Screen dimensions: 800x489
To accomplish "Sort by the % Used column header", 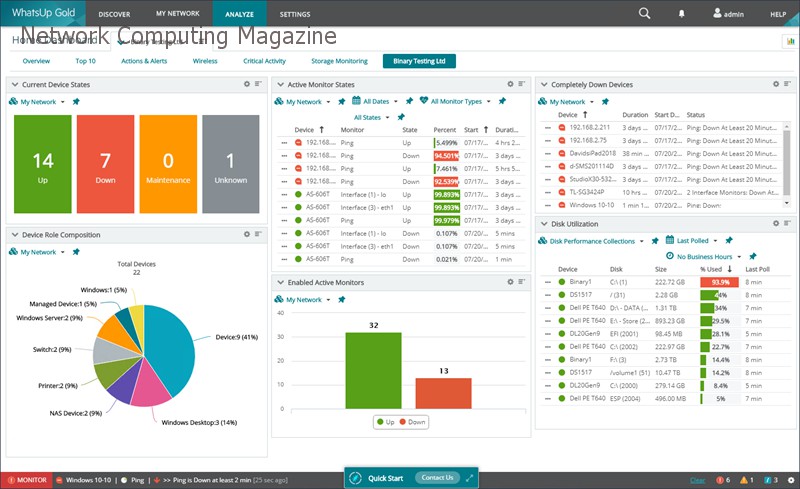I will (715, 269).
